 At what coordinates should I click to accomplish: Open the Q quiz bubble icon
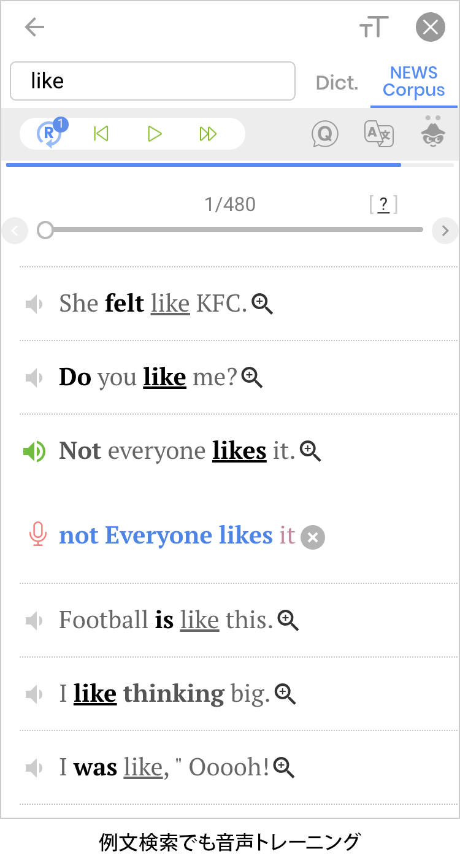pos(325,133)
